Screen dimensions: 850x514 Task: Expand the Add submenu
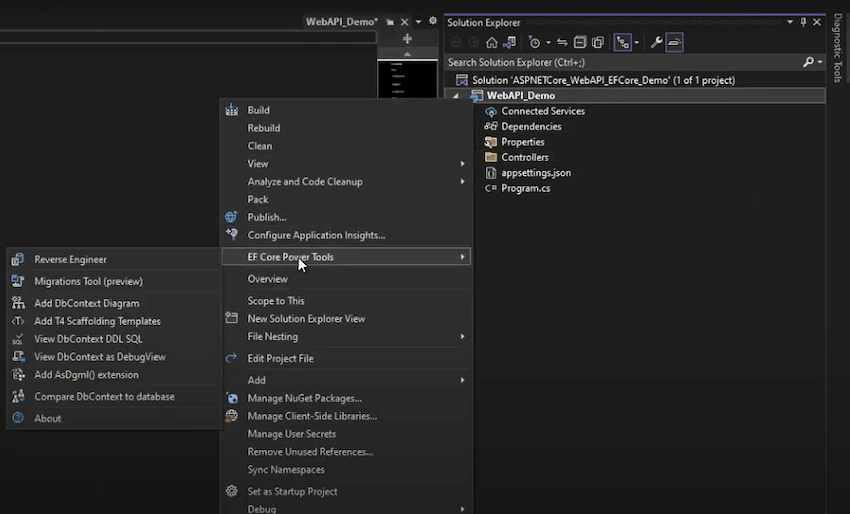[346, 381]
